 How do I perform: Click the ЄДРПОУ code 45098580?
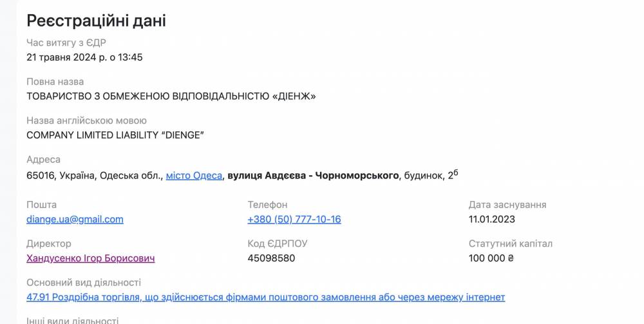point(271,258)
